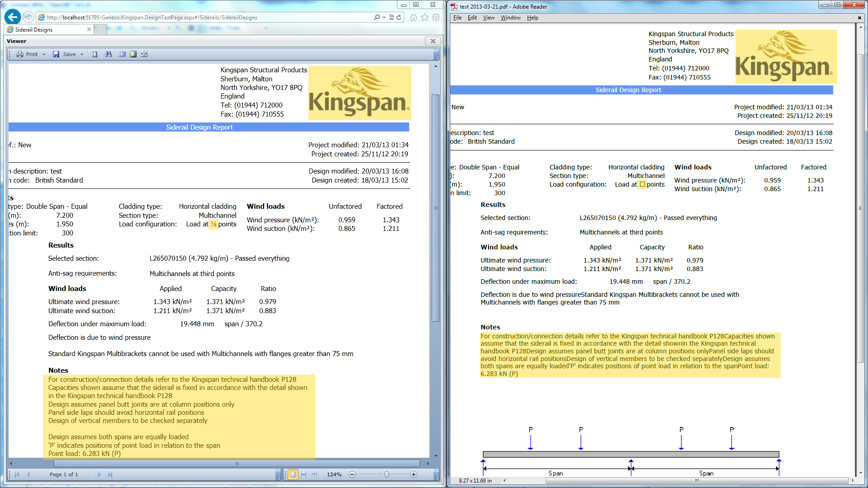The width and height of the screenshot is (868, 488).
Task: Go to first page in Viewer navigation
Action: click(x=17, y=474)
